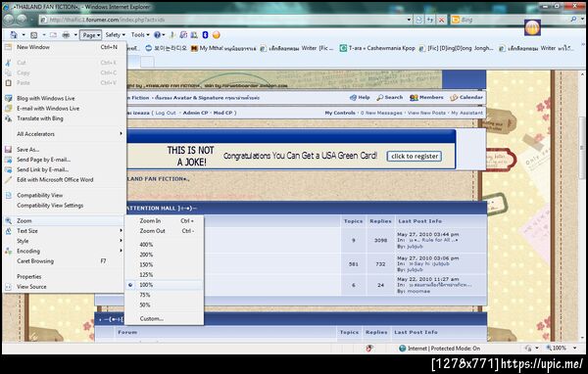The height and width of the screenshot is (374, 588).
Task: Open the View New Posts link
Action: pyautogui.click(x=426, y=113)
